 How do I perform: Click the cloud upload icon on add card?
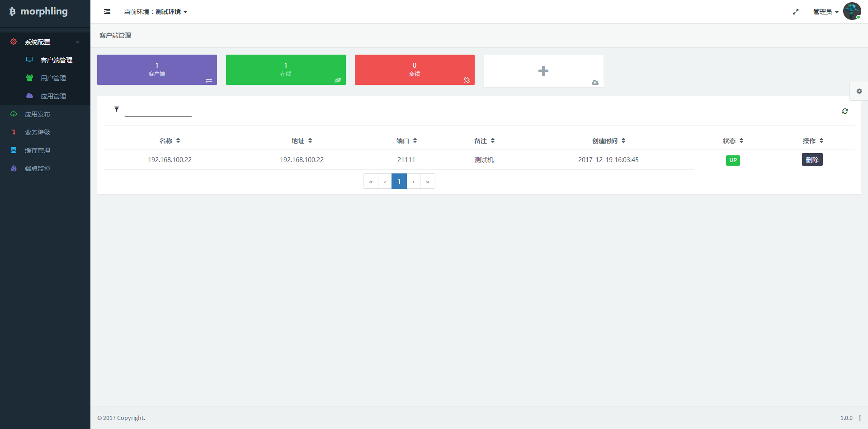click(595, 82)
